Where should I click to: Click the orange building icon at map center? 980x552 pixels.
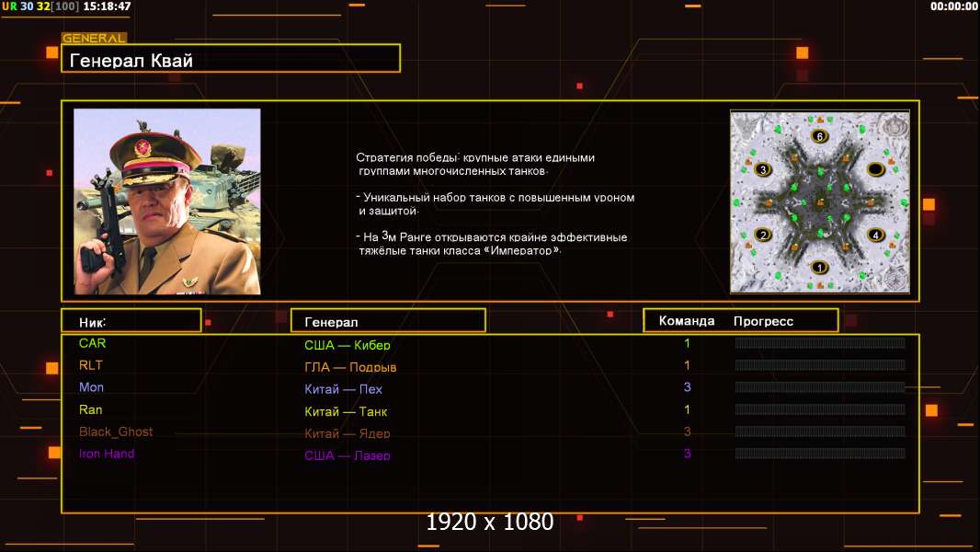coord(820,203)
